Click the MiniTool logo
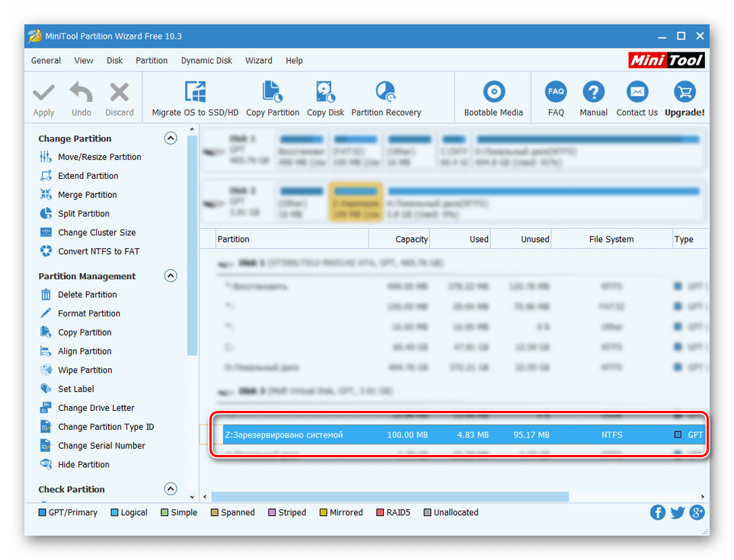 tap(666, 60)
